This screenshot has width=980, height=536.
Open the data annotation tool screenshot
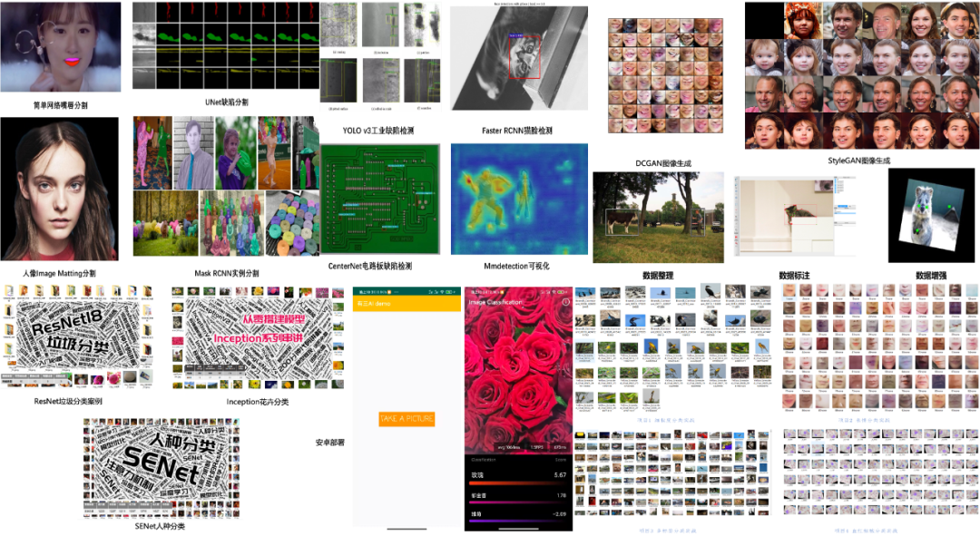coord(796,216)
